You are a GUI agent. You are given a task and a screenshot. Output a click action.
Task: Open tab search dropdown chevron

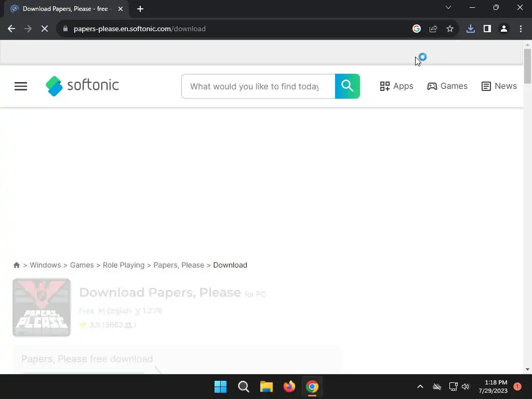[448, 7]
